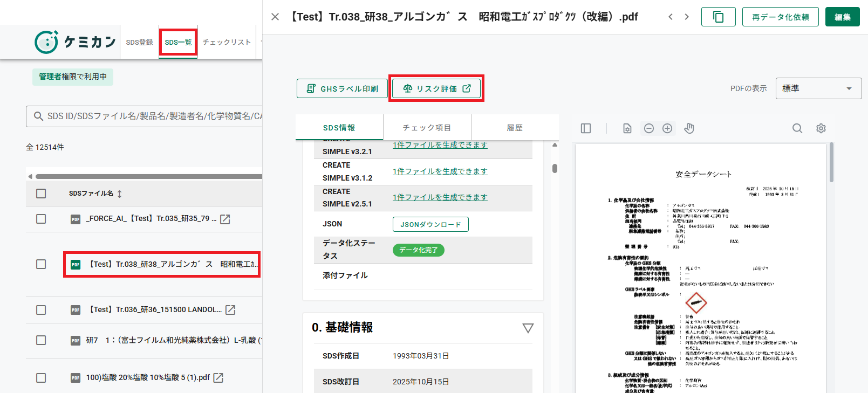Screen dimensions: 868x393
Task: Click the scroll-up arrow in SDS info
Action: pyautogui.click(x=555, y=145)
